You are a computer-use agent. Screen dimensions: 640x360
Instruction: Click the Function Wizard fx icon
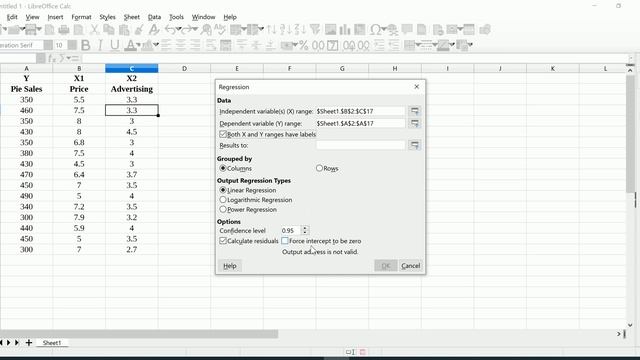click(x=51, y=58)
